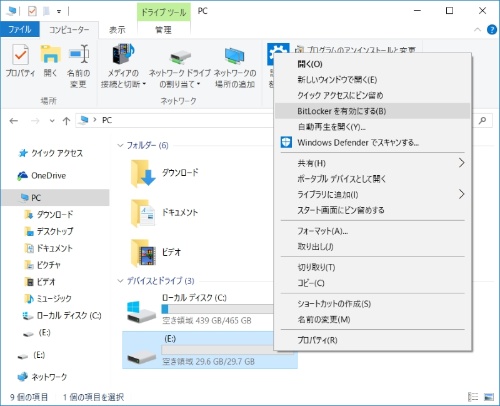The width and height of the screenshot is (500, 406).
Task: Choose 新しいウィンドウで開く(E) from context menu
Action: 373,80
